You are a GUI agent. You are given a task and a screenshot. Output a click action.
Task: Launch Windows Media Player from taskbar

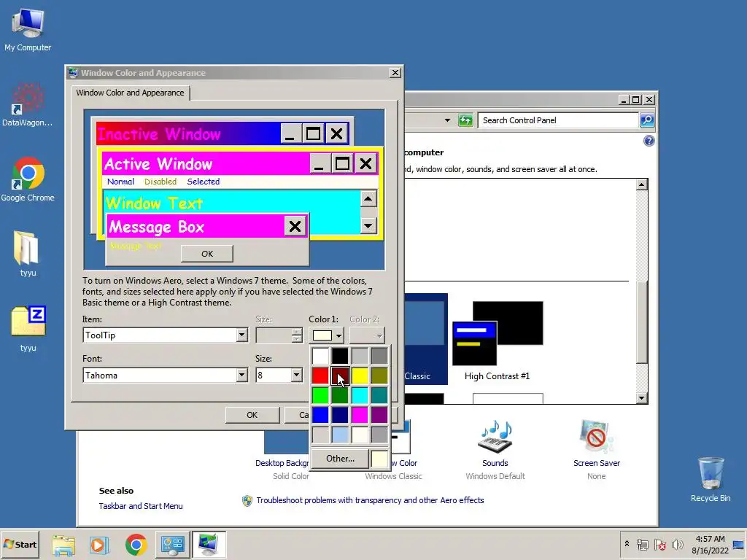point(99,545)
